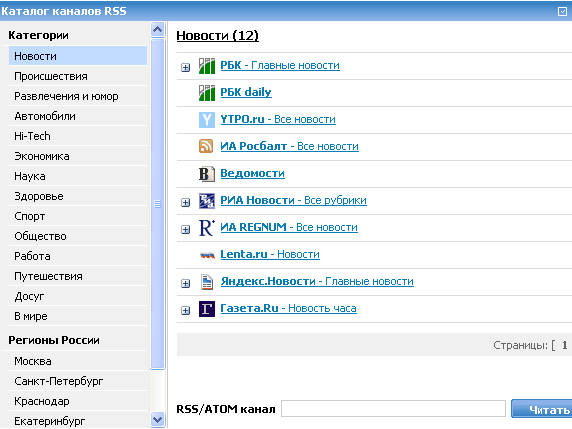Screen dimensions: 572x429
Task: Click the Читать button
Action: point(542,409)
